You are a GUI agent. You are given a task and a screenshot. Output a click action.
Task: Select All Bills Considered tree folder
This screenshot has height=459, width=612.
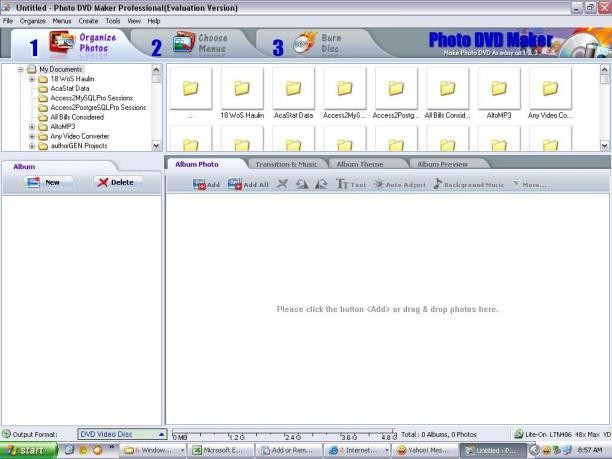tap(77, 117)
